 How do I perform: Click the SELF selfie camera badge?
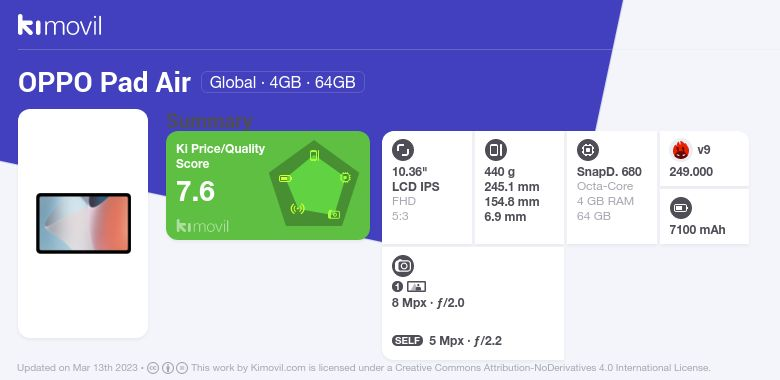[407, 341]
